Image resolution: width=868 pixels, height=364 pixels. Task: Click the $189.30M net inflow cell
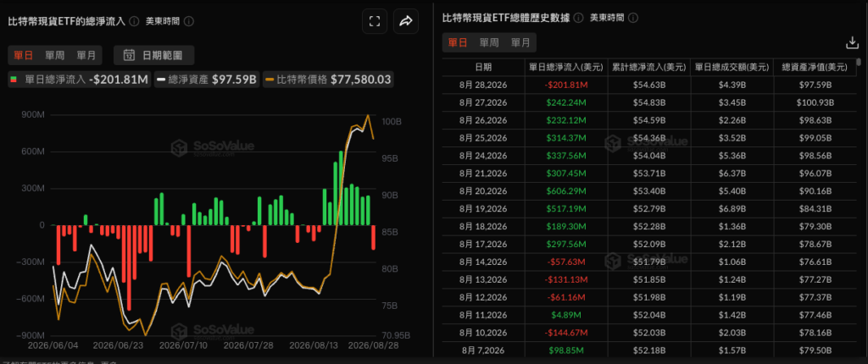pyautogui.click(x=565, y=226)
